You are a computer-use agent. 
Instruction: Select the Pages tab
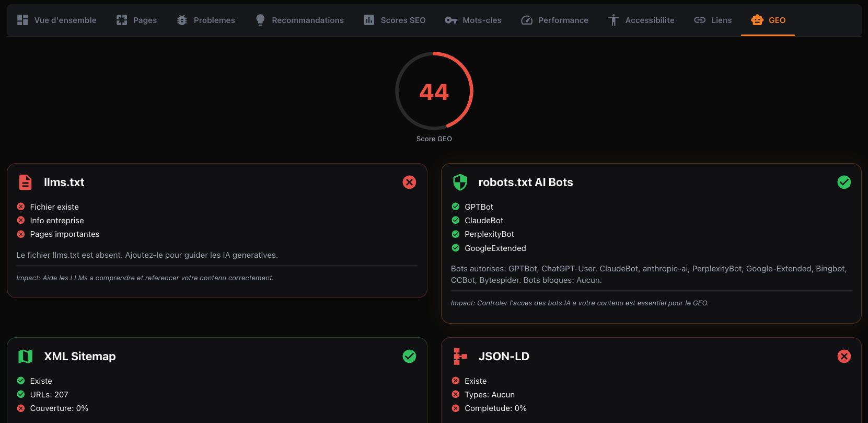(x=137, y=20)
